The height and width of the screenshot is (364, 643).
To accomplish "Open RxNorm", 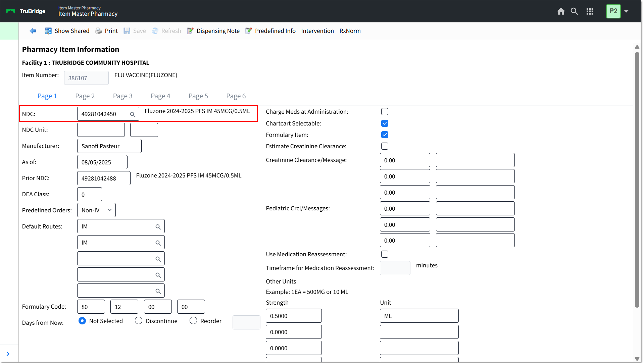I will (x=350, y=31).
